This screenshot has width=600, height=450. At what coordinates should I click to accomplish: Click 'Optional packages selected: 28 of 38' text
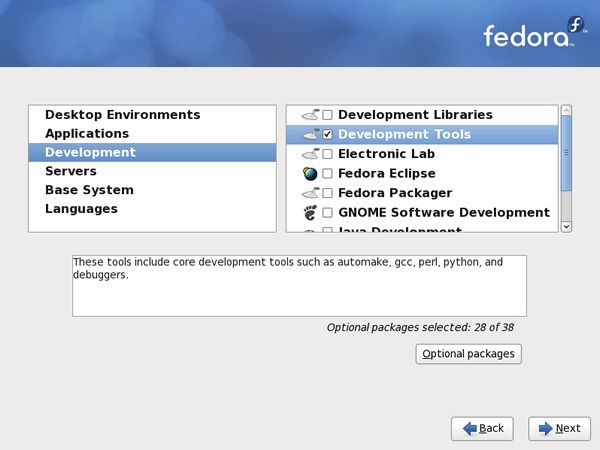coord(420,328)
